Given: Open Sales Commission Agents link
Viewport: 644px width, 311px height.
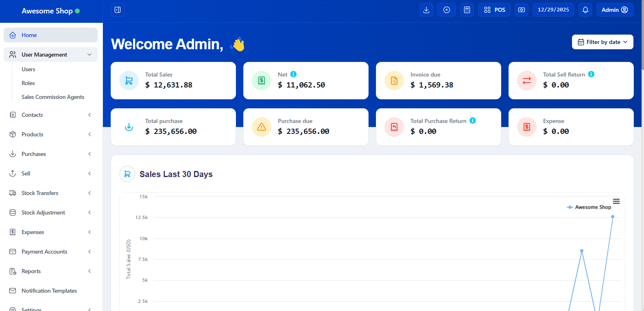Looking at the screenshot, I should (53, 97).
